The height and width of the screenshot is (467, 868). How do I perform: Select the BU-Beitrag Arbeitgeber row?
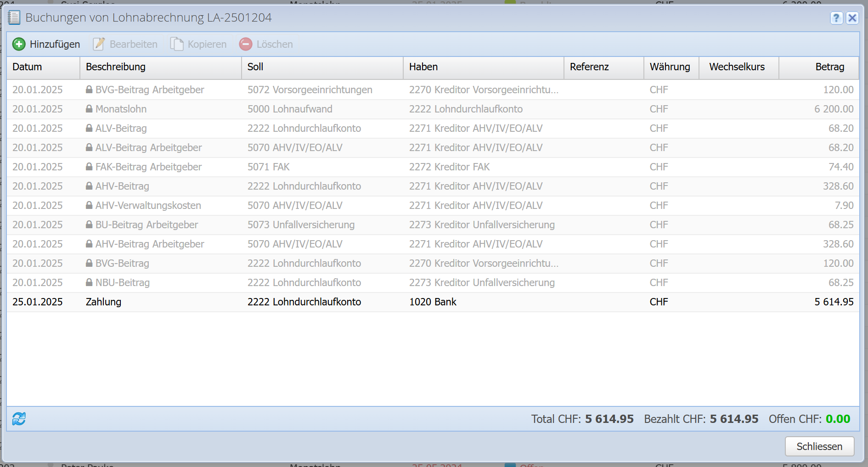pyautogui.click(x=147, y=225)
